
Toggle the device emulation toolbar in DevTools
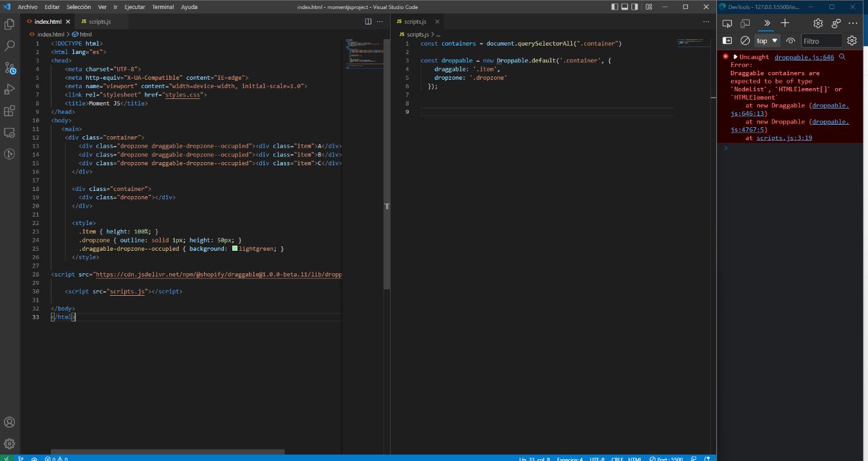click(x=744, y=23)
